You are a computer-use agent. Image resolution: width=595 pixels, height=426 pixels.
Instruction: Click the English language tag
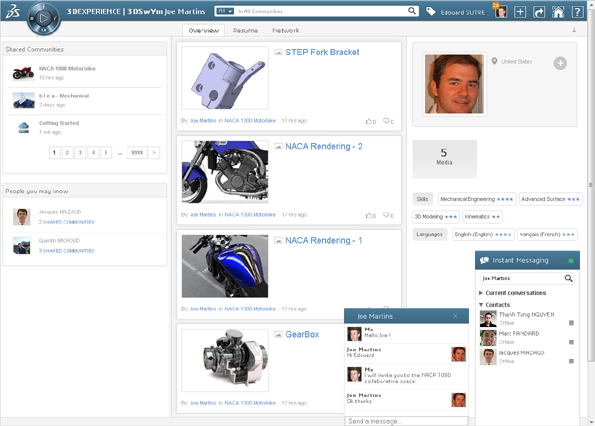[483, 234]
